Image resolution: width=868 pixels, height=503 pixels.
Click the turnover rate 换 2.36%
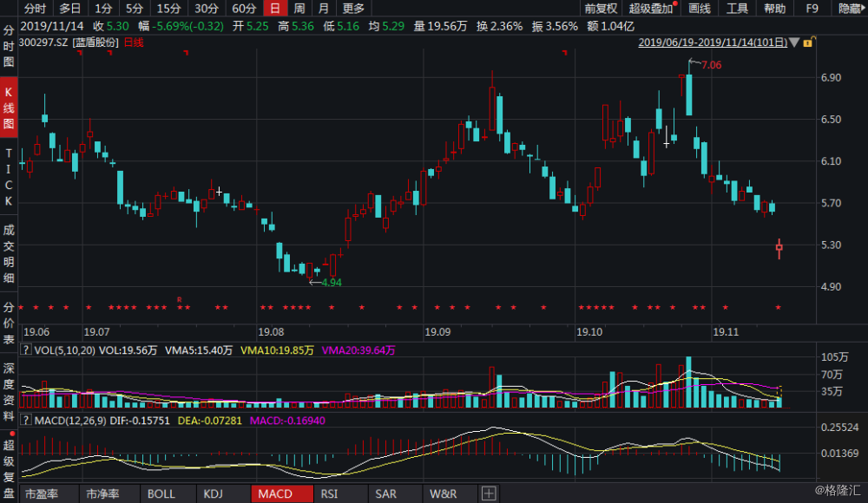click(499, 26)
